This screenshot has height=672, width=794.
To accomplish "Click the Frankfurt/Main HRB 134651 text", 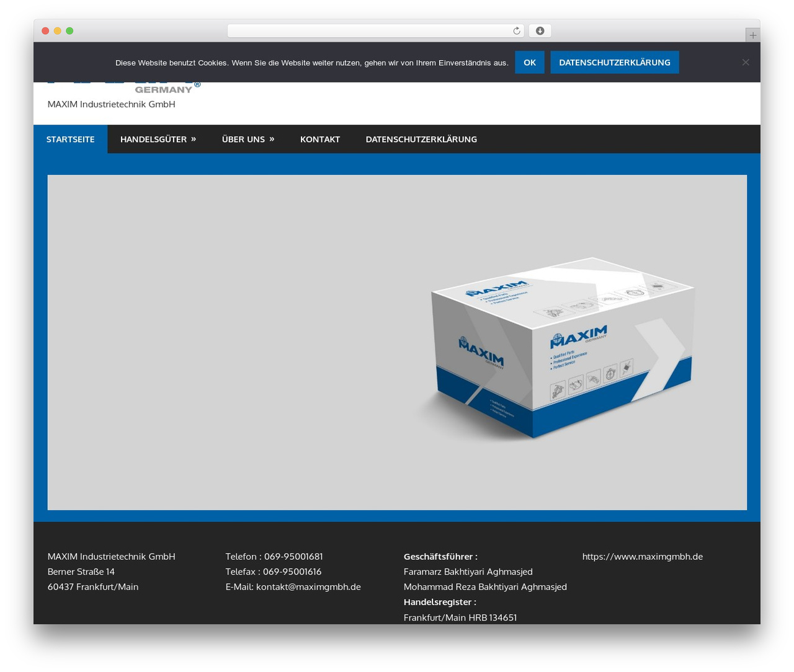I will pos(460,617).
